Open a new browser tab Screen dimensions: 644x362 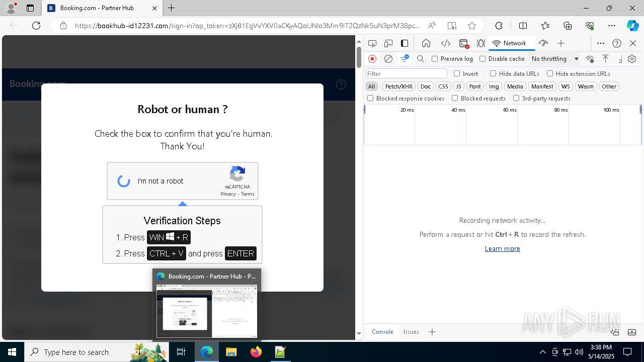172,8
